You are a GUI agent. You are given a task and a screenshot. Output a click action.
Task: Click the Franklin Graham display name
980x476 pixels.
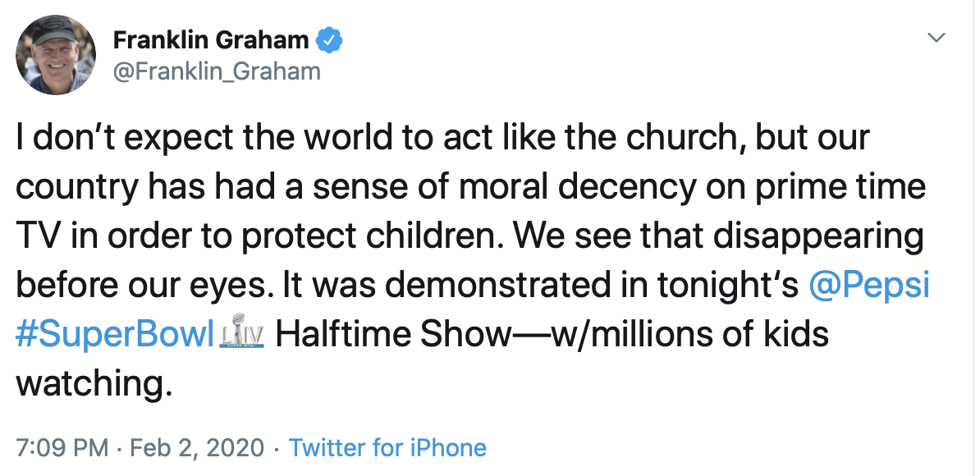coord(210,39)
